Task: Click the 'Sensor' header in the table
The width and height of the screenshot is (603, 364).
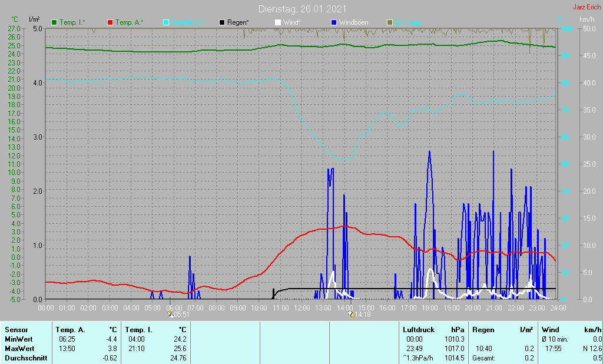Action: tap(16, 330)
